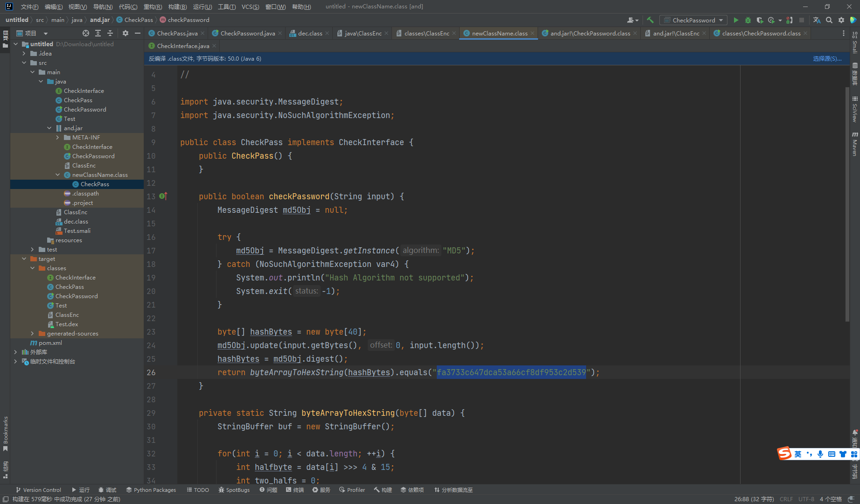The height and width of the screenshot is (504, 860).
Task: Expand the test folder
Action: [33, 249]
